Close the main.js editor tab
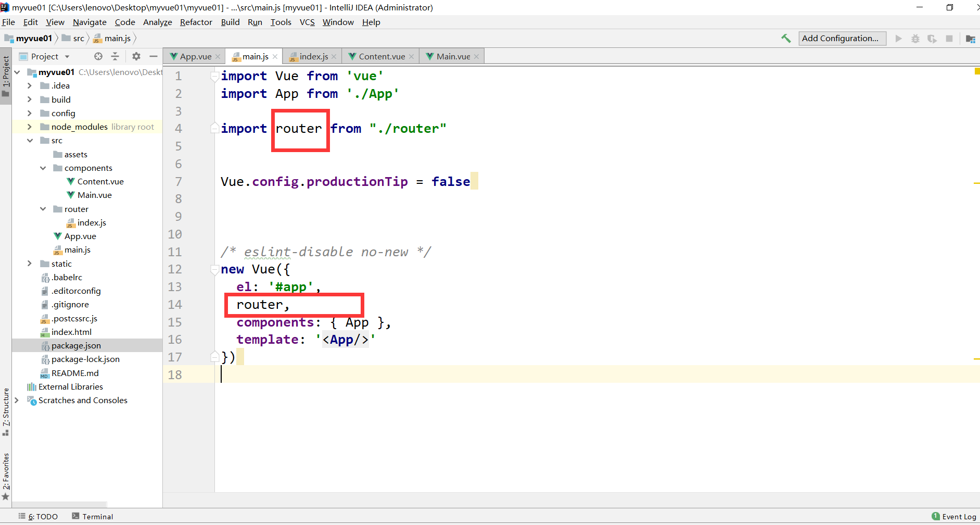Screen dimensions: 980x525 275,57
